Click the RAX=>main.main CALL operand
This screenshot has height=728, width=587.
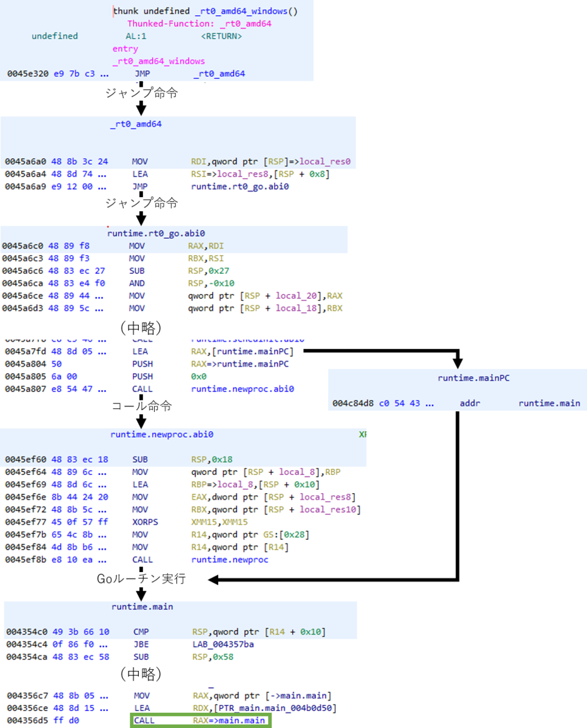point(229,720)
